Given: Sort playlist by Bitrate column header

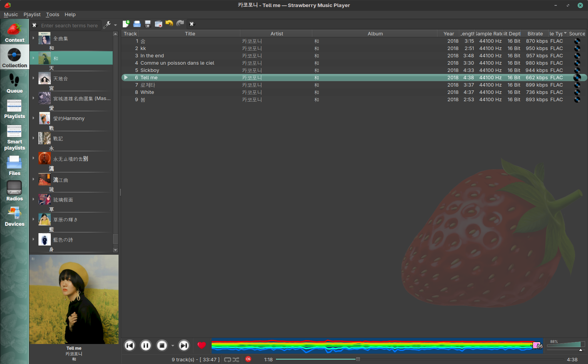Looking at the screenshot, I should (535, 34).
